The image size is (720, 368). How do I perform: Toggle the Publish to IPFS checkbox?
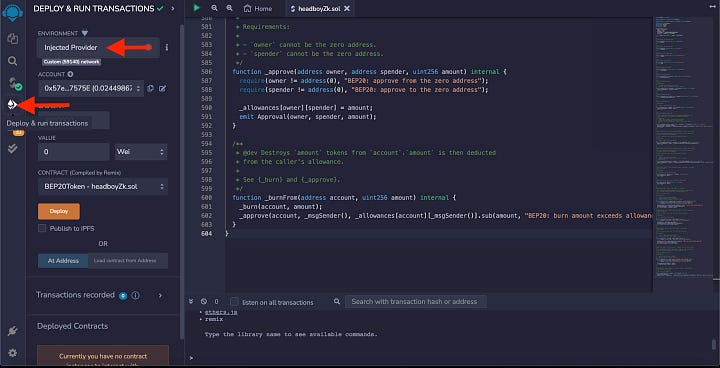42,228
